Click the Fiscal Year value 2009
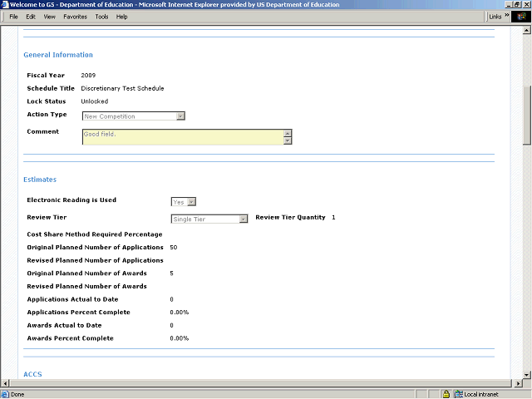The width and height of the screenshot is (532, 399). click(88, 76)
